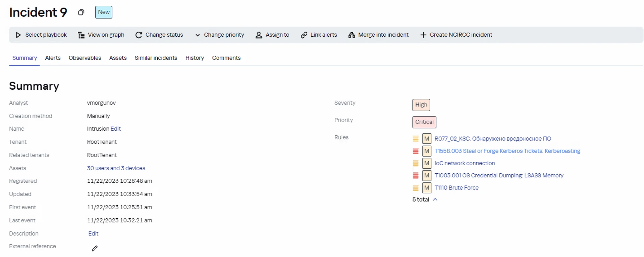This screenshot has height=257, width=644.
Task: Click Change status refresh icon
Action: coord(139,35)
